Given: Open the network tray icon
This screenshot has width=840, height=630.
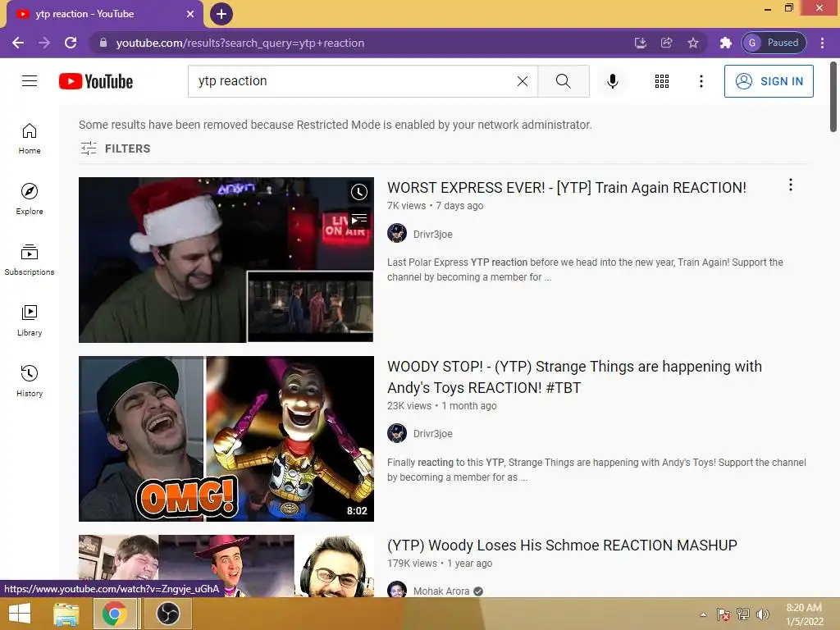Looking at the screenshot, I should tap(743, 614).
